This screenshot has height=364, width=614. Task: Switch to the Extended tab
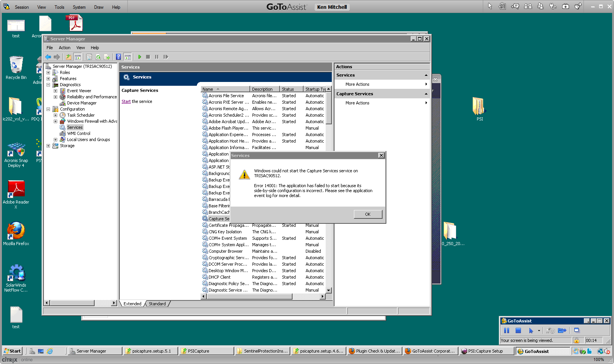132,304
